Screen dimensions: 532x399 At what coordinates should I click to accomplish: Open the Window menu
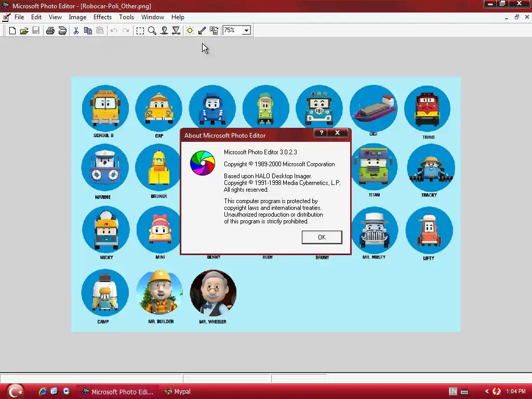[x=153, y=17]
